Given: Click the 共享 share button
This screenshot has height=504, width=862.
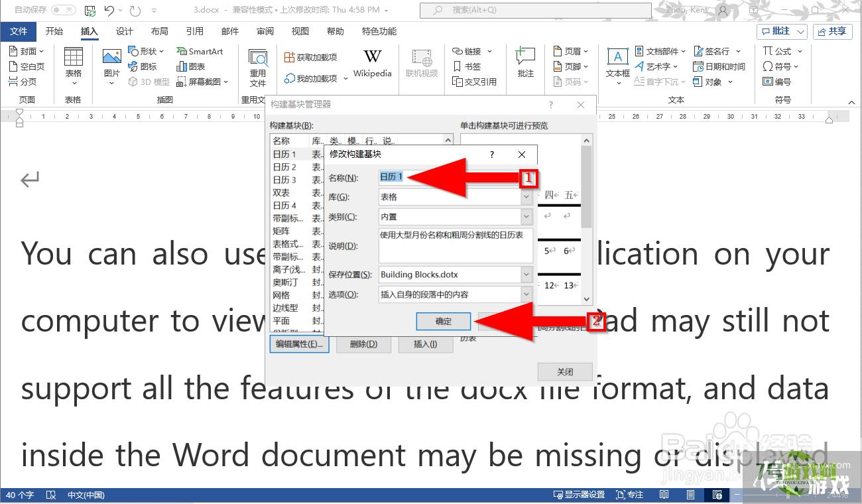Looking at the screenshot, I should click(x=833, y=31).
